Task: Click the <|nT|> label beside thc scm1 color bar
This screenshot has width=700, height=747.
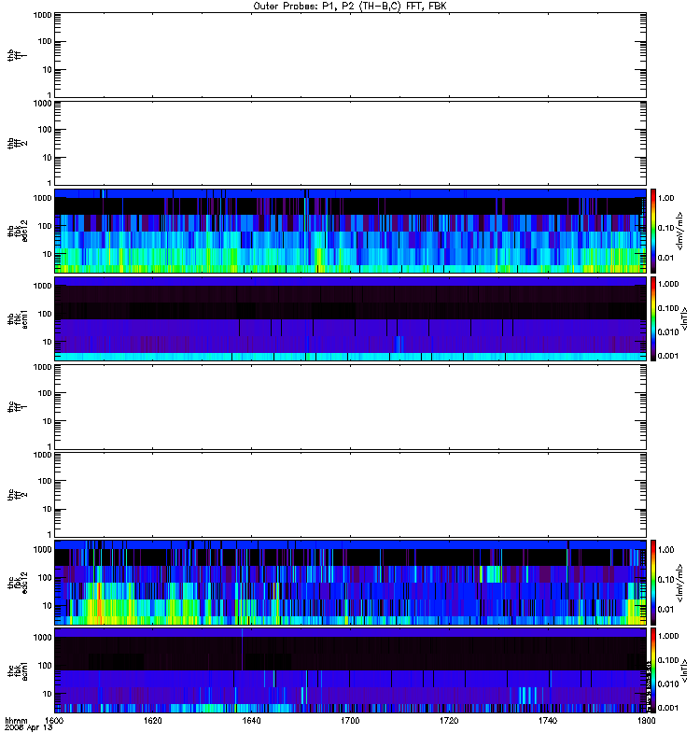Action: coord(684,670)
